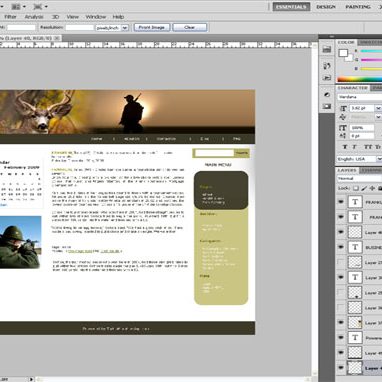Open the brush dock panel icon
The height and width of the screenshot is (382, 382).
click(x=327, y=66)
